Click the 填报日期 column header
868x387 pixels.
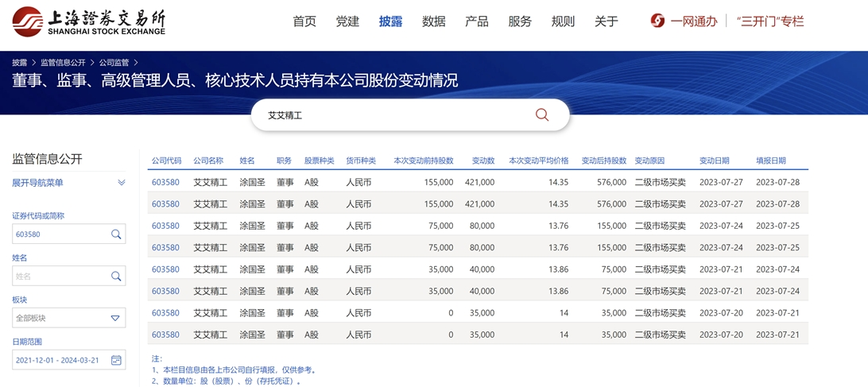click(771, 161)
